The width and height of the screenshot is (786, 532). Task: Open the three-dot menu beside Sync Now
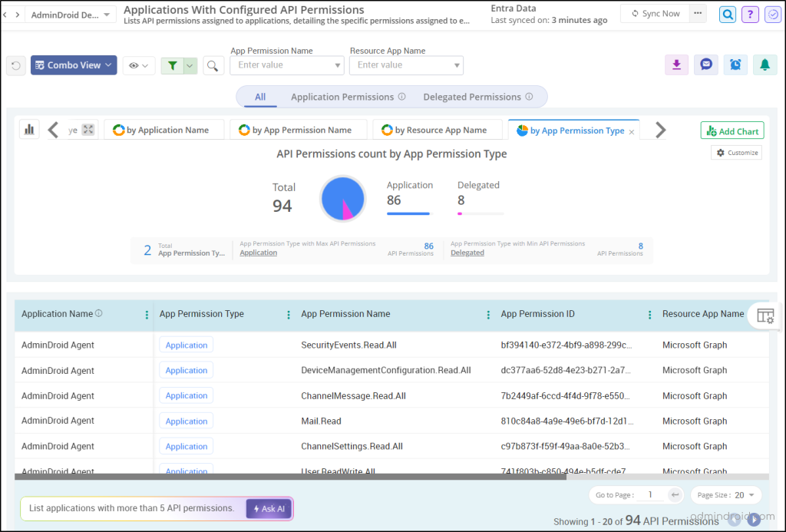pyautogui.click(x=698, y=14)
